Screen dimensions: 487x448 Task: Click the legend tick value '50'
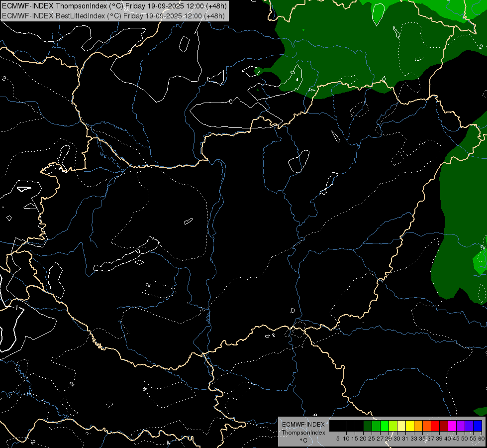coord(464,439)
